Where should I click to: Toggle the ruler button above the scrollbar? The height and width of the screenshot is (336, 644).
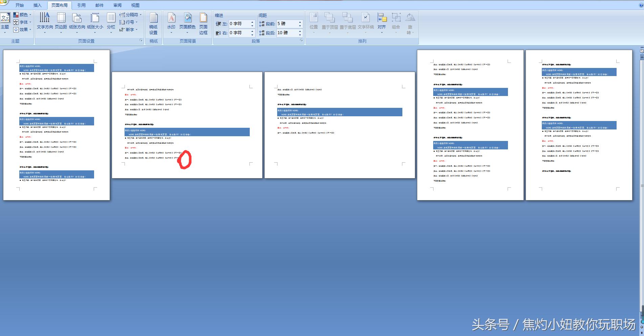click(642, 51)
